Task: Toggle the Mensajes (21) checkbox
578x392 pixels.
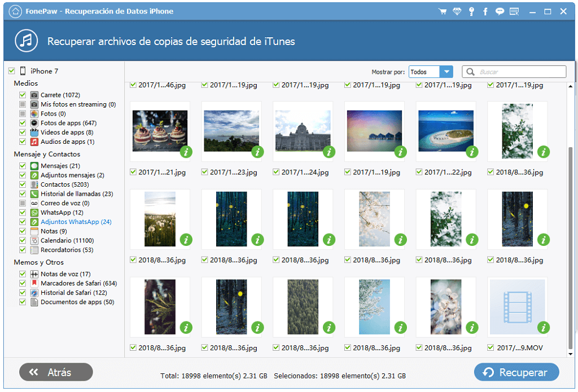Action: click(x=23, y=166)
